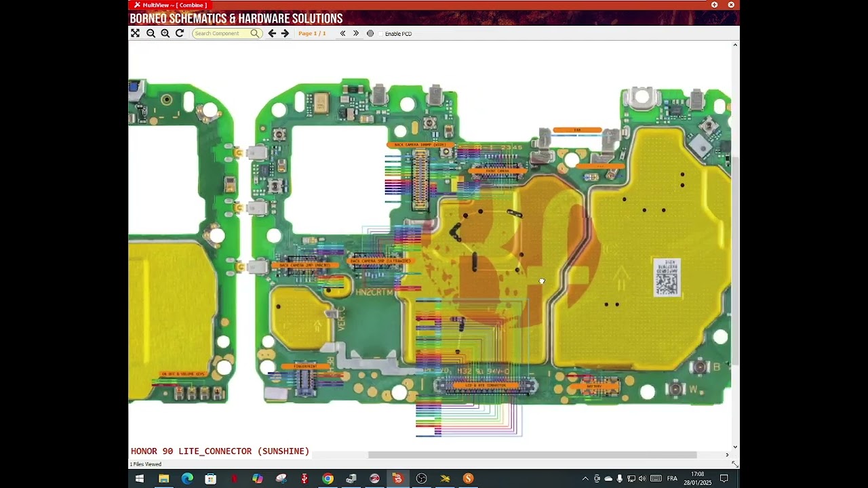Switch to the Borneo Schematics taskbar app

coord(397,479)
